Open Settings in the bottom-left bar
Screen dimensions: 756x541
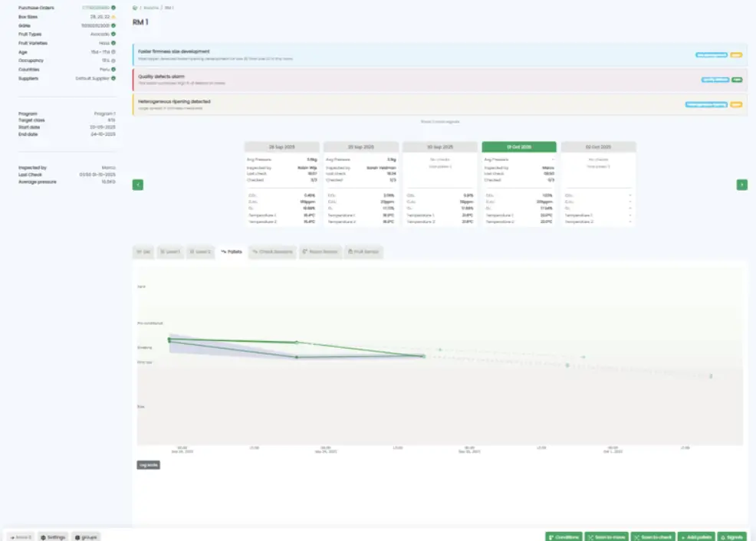click(53, 537)
